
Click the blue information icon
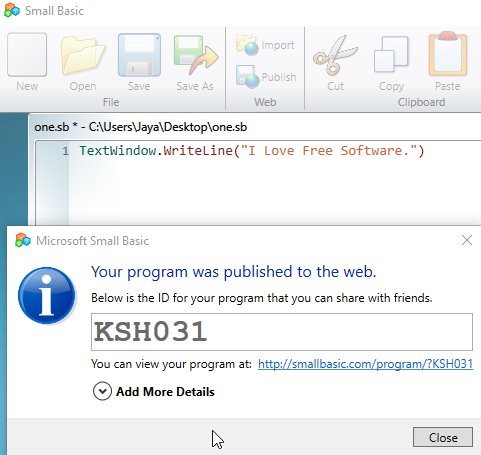point(47,295)
